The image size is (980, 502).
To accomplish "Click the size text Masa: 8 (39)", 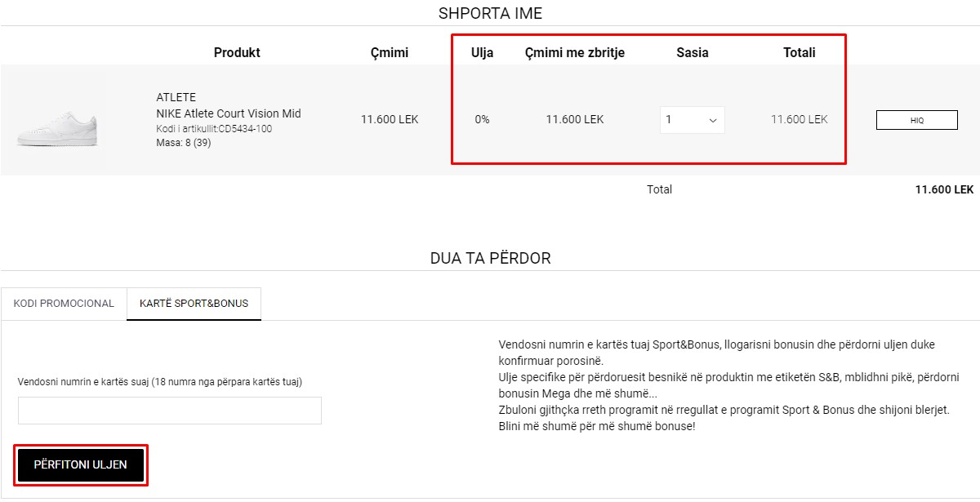I will pos(184,143).
